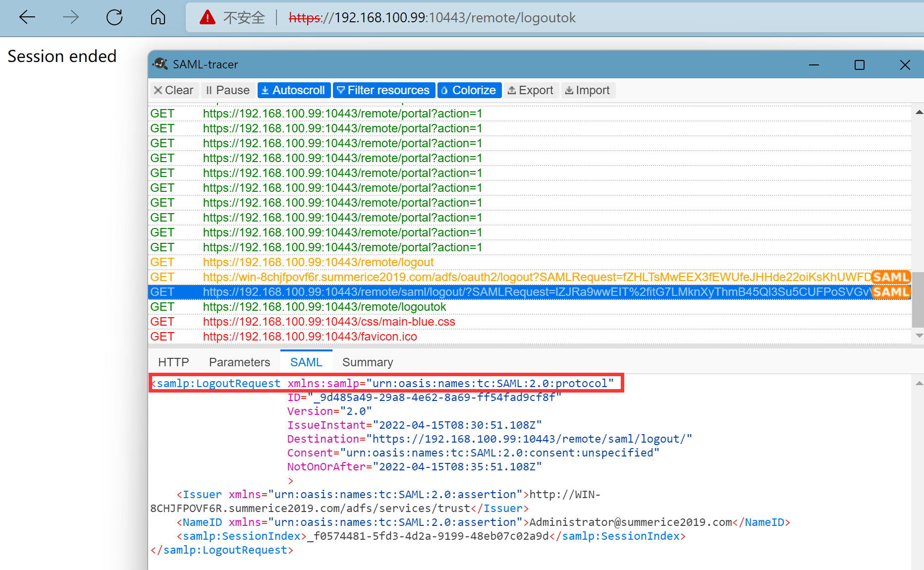Toggle the Colorize option
924x570 pixels.
pyautogui.click(x=469, y=90)
